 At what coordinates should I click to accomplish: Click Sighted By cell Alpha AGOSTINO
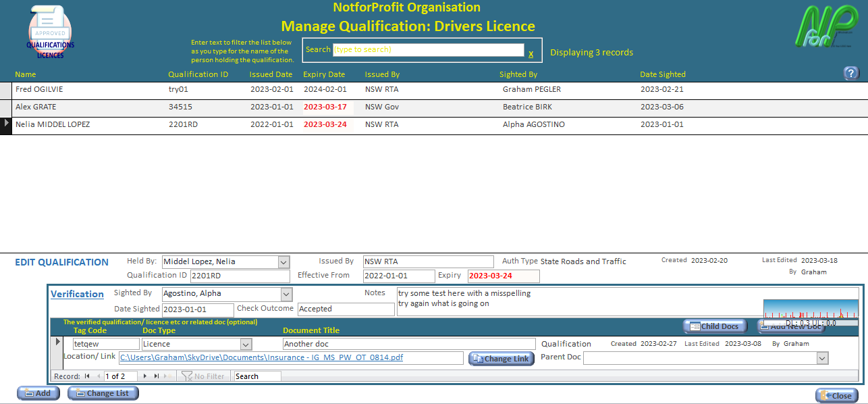point(534,124)
